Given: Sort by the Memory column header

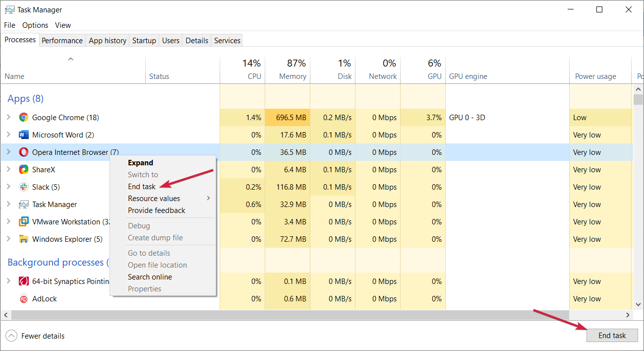Looking at the screenshot, I should point(288,70).
